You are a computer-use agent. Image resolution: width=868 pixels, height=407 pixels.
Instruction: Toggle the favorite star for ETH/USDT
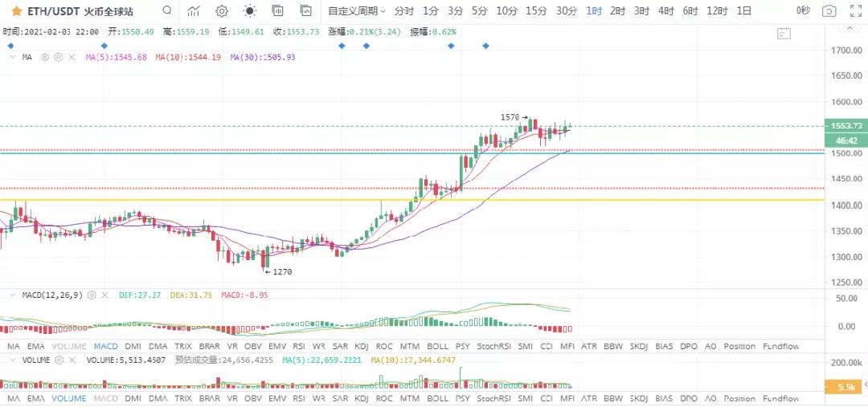pyautogui.click(x=16, y=10)
